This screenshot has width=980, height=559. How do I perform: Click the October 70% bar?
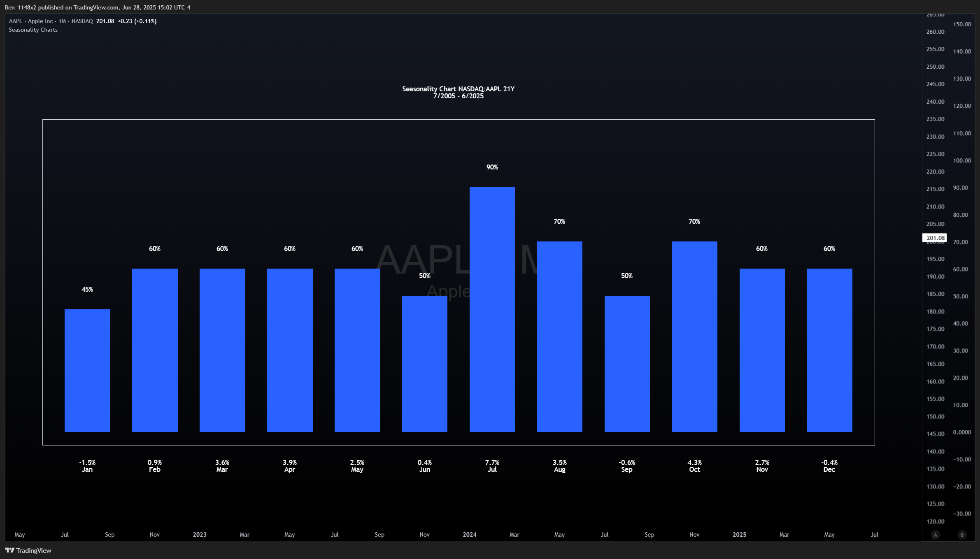coord(694,336)
